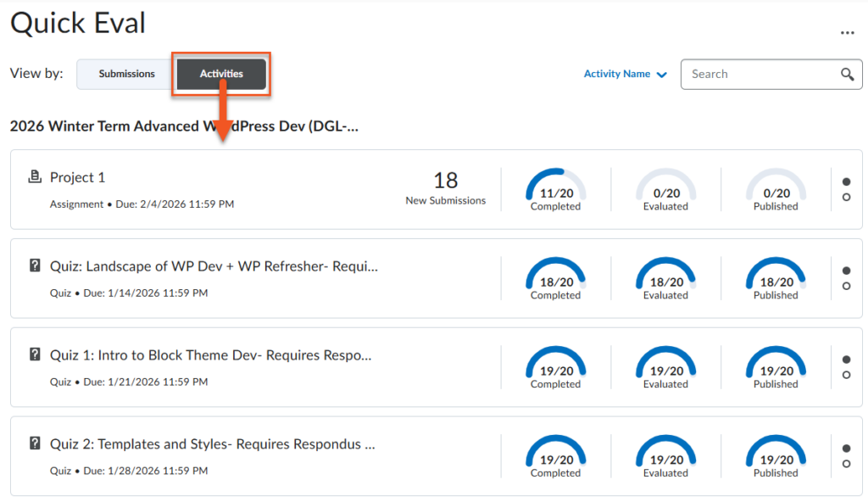
Task: Select the Activities view toggle
Action: point(221,75)
